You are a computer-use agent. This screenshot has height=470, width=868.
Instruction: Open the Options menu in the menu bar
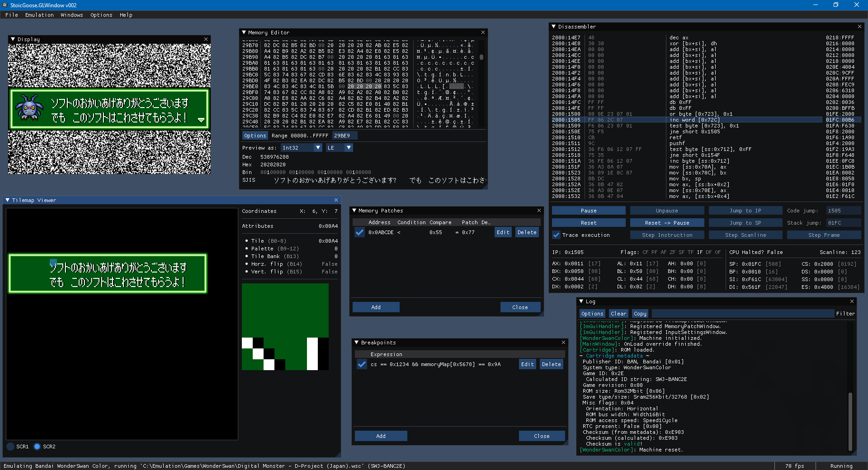point(101,15)
